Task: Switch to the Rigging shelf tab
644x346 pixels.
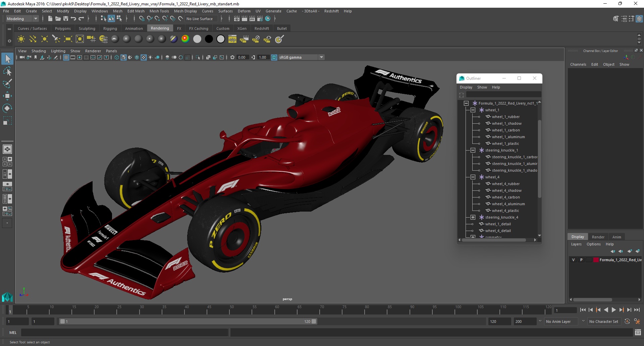Action: pyautogui.click(x=110, y=28)
